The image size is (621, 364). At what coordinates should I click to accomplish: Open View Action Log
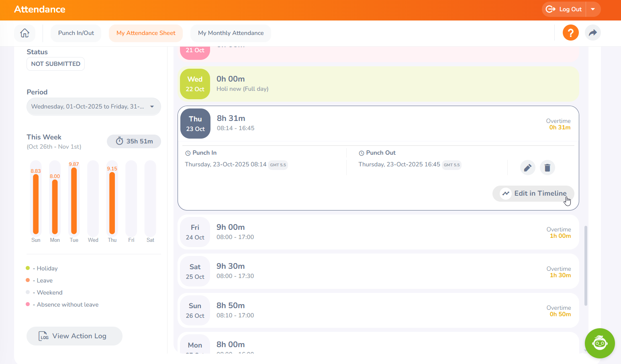[74, 336]
